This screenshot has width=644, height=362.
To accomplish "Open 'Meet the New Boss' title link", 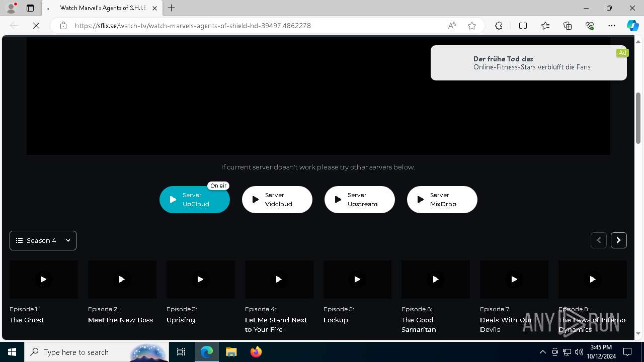I will pyautogui.click(x=121, y=320).
